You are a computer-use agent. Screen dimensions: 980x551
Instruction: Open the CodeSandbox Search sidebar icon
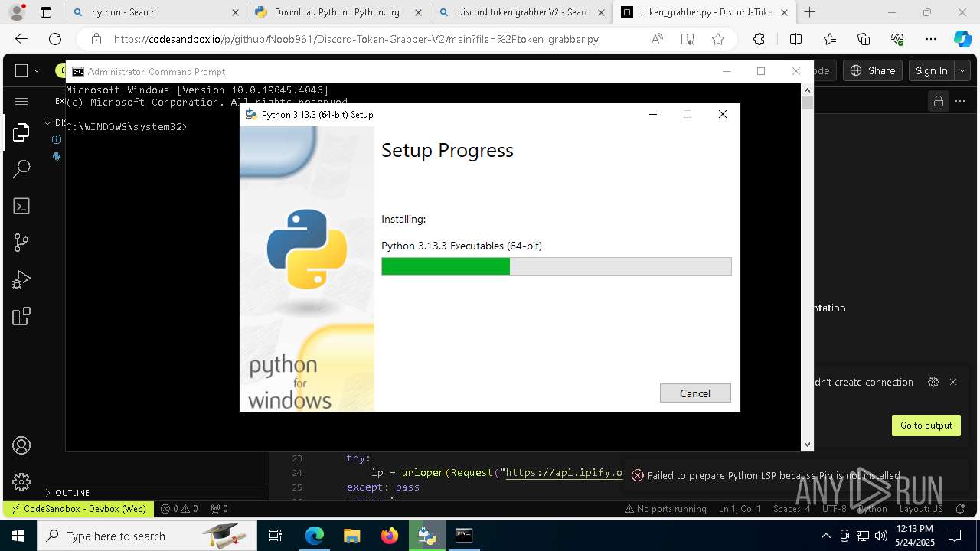pos(21,169)
